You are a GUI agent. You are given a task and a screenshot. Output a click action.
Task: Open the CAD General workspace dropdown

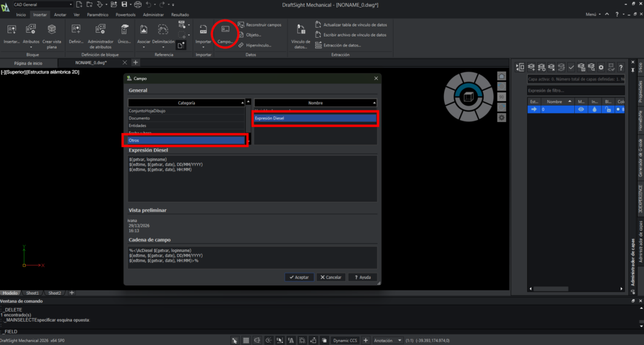pos(43,4)
